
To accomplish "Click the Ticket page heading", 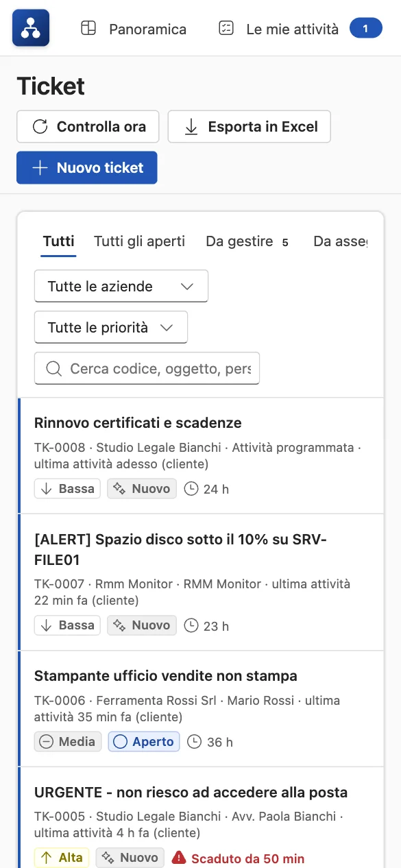I will pyautogui.click(x=51, y=86).
